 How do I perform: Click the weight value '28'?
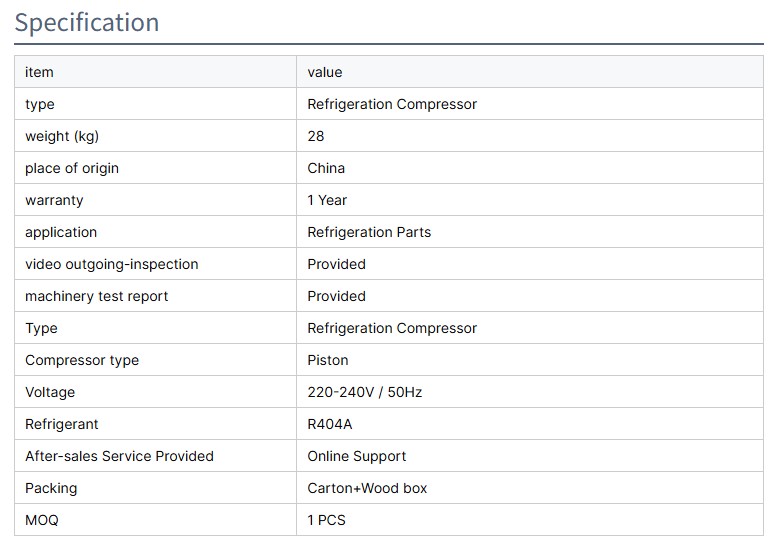tap(316, 136)
